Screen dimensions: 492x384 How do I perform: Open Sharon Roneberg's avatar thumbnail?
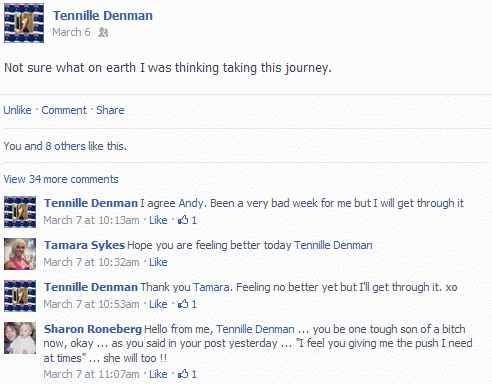[20, 338]
